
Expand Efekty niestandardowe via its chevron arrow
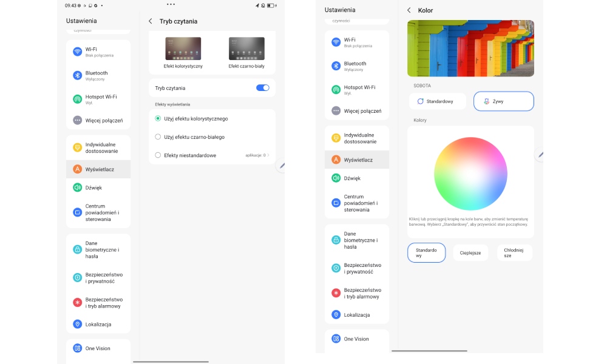tap(268, 155)
